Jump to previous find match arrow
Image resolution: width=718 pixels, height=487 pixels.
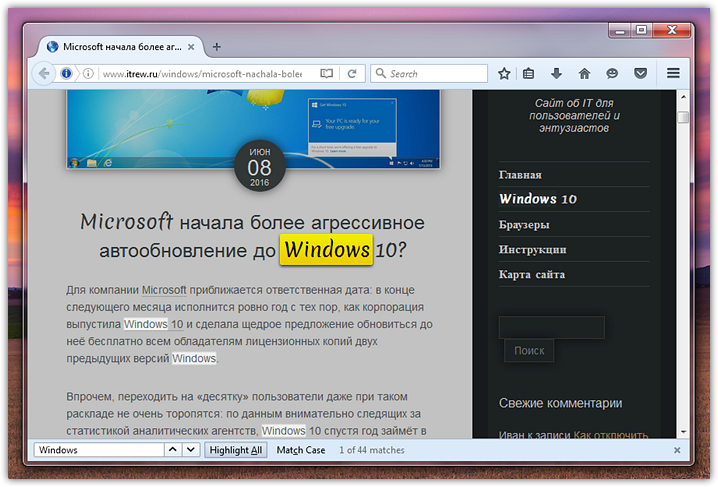coord(173,450)
